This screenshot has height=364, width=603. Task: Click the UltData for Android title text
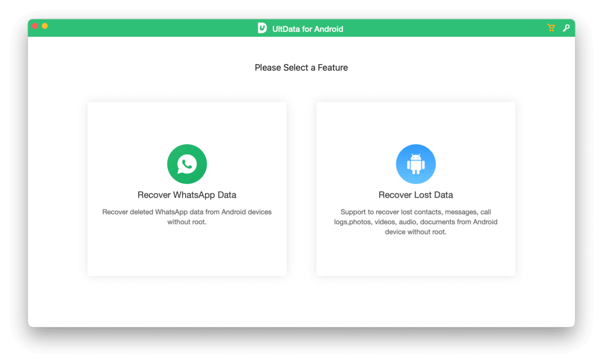click(x=308, y=29)
